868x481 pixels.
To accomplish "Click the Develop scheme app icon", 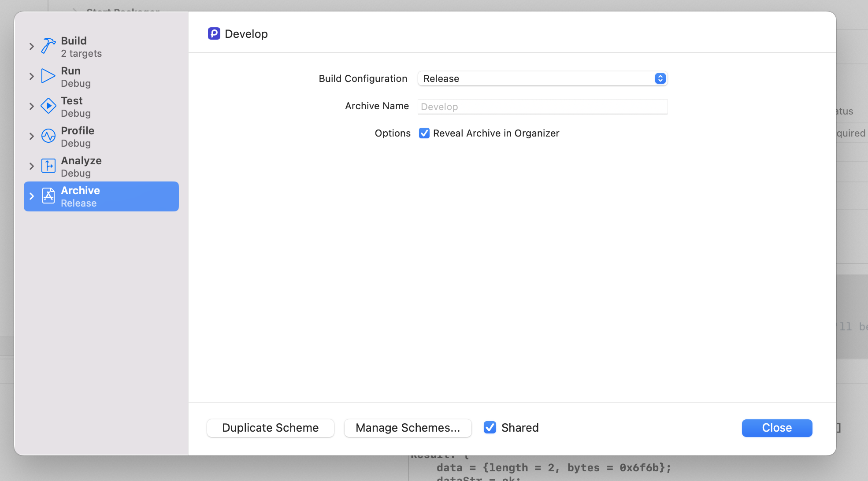I will pos(214,33).
